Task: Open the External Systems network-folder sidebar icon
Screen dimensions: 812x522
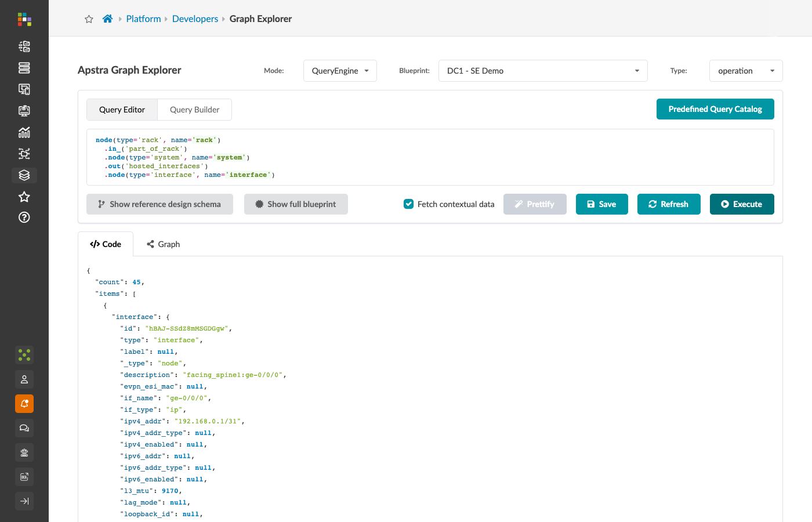Action: (24, 154)
